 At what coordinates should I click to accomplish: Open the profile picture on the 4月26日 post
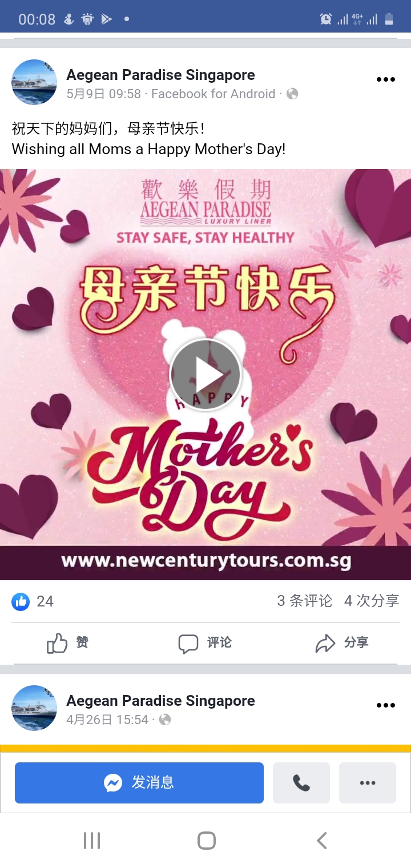coord(34,708)
